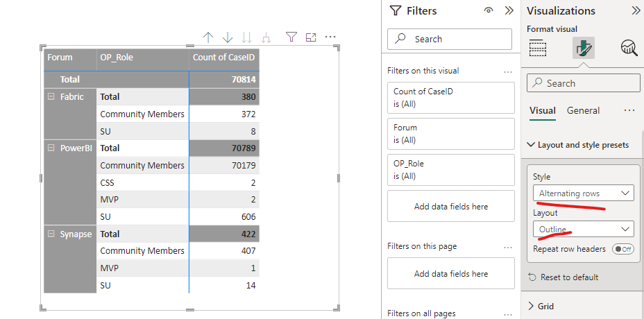Open the Forum filter card
The height and width of the screenshot is (319, 644).
click(x=451, y=134)
